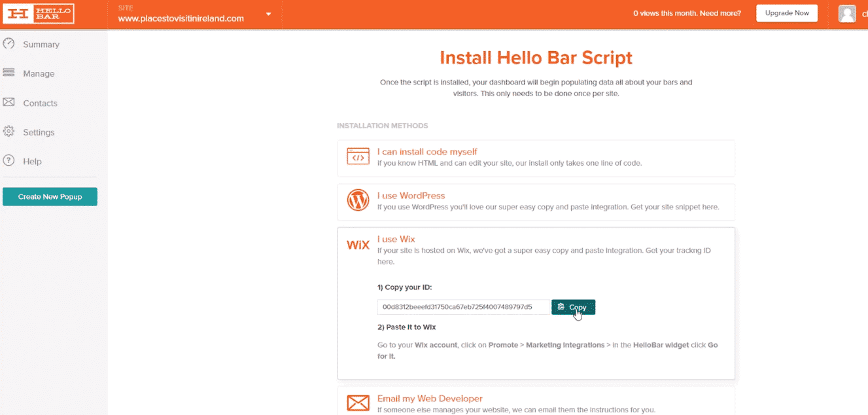Image resolution: width=868 pixels, height=415 pixels.
Task: Expand 'Email my Web Developer' option
Action: pyautogui.click(x=536, y=401)
